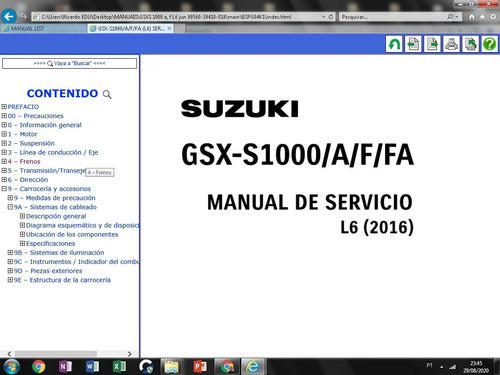Open PowerPoint from the taskbar

(200, 367)
